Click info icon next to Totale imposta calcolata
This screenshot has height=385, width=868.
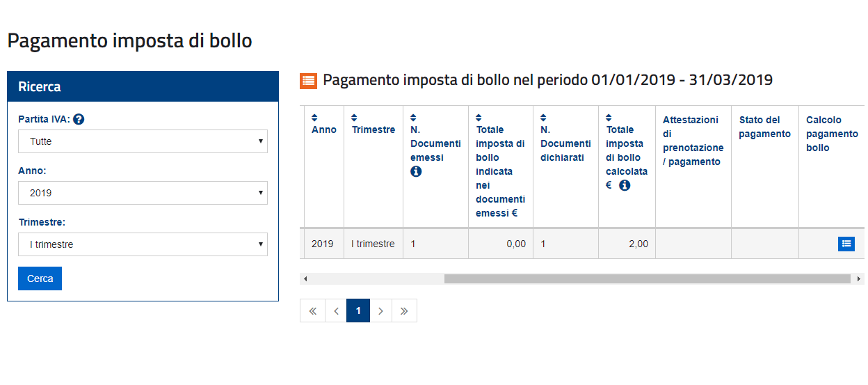(625, 185)
